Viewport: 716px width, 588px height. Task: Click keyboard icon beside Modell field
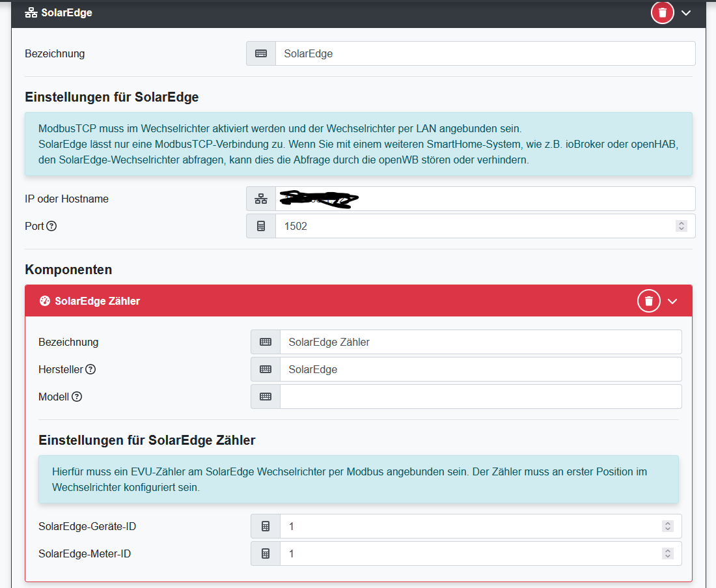pos(266,397)
